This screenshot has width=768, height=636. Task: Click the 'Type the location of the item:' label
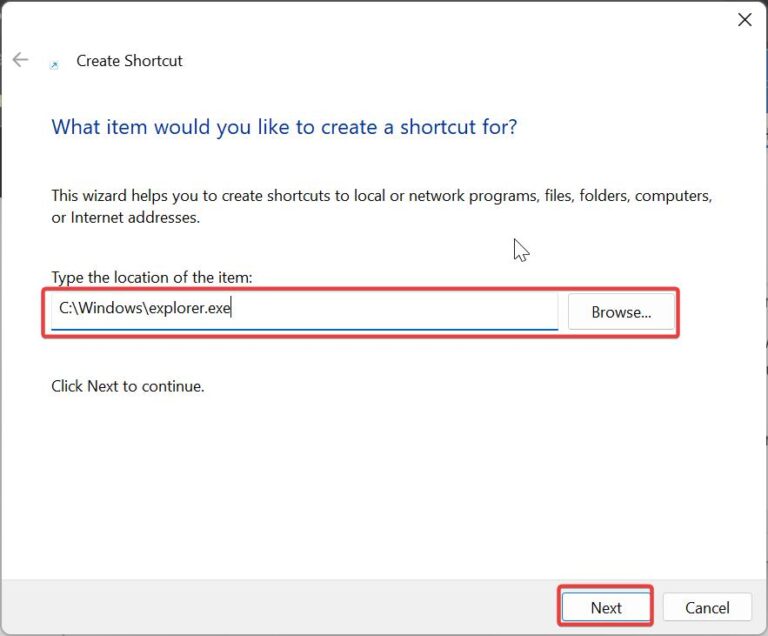pyautogui.click(x=152, y=277)
